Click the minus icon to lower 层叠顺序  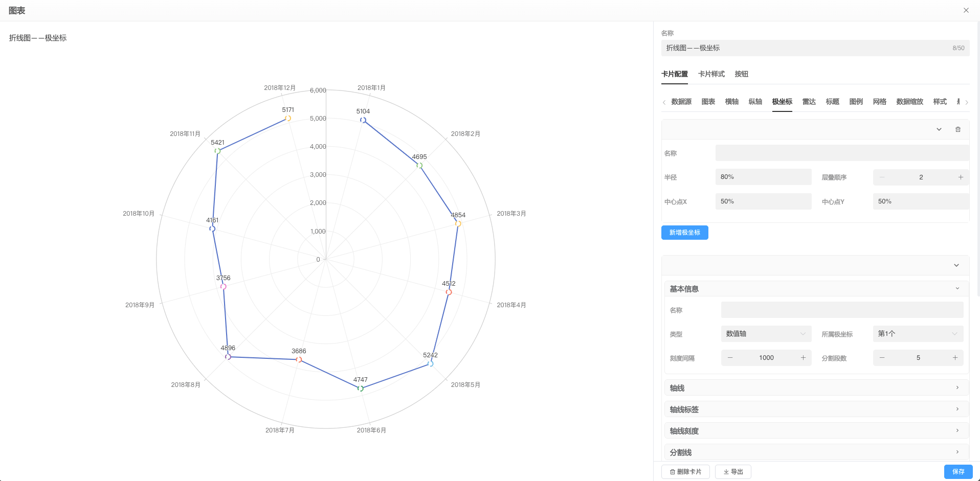click(x=882, y=177)
